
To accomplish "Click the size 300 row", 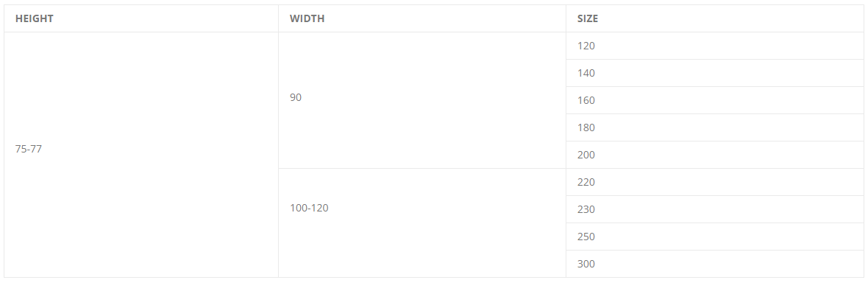I will point(715,264).
